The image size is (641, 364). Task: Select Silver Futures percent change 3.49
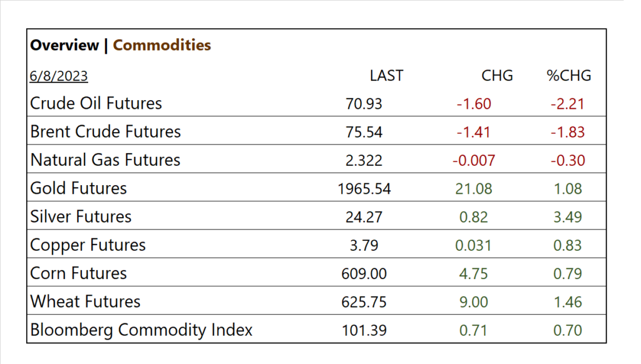pos(567,217)
